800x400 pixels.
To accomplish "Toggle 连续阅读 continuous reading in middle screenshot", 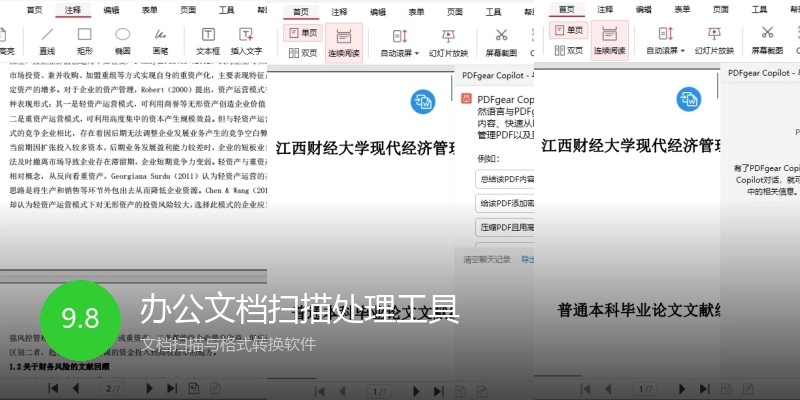I will 344,43.
